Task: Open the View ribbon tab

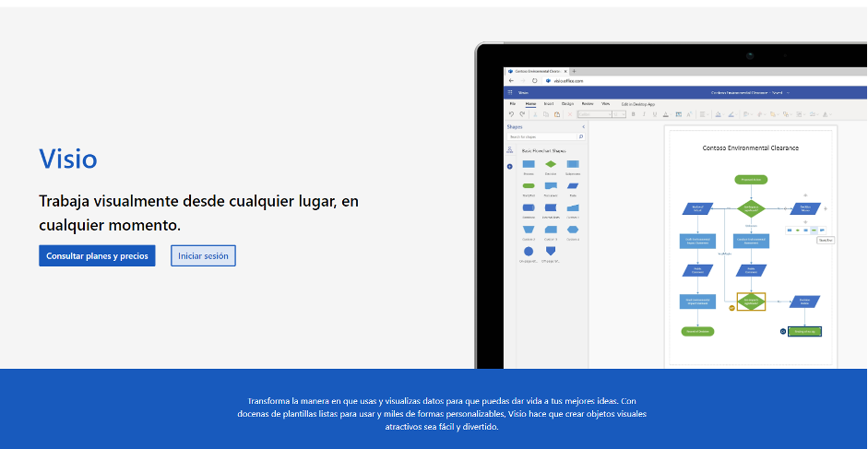Action: click(x=605, y=103)
